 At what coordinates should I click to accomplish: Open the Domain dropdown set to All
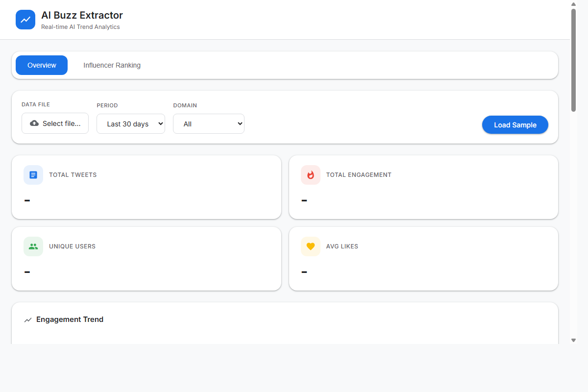click(209, 124)
